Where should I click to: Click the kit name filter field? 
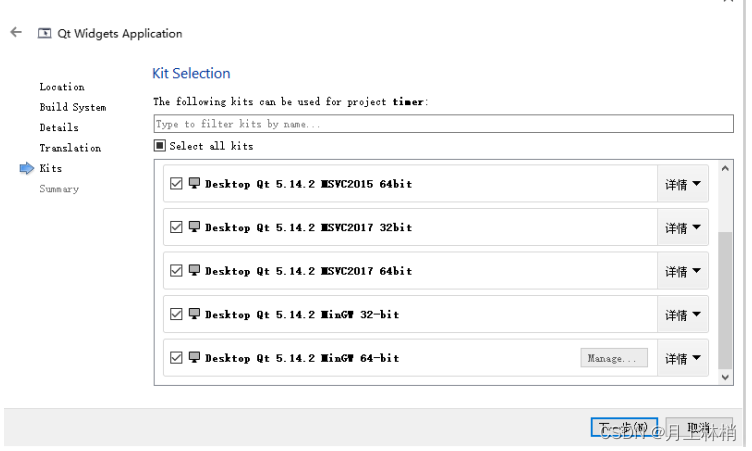pyautogui.click(x=444, y=124)
